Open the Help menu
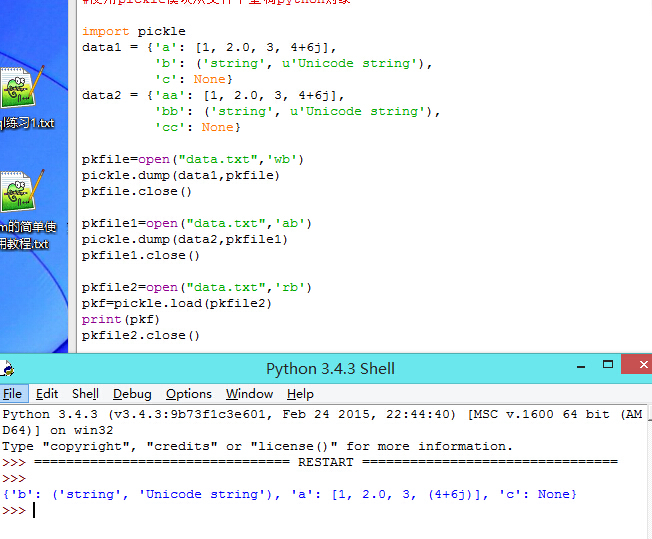Image resolution: width=652 pixels, height=539 pixels. (300, 394)
